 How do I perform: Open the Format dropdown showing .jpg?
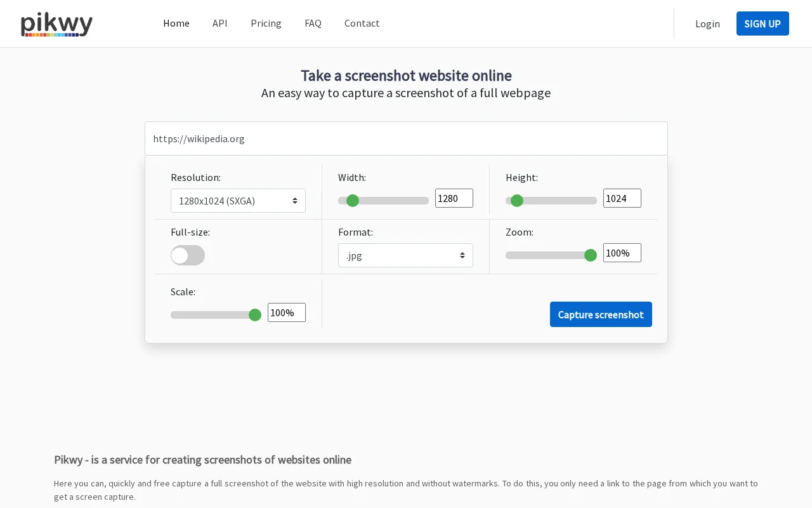[x=405, y=255]
